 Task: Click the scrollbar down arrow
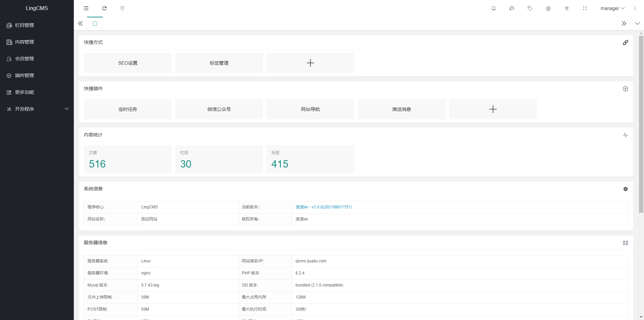641,317
